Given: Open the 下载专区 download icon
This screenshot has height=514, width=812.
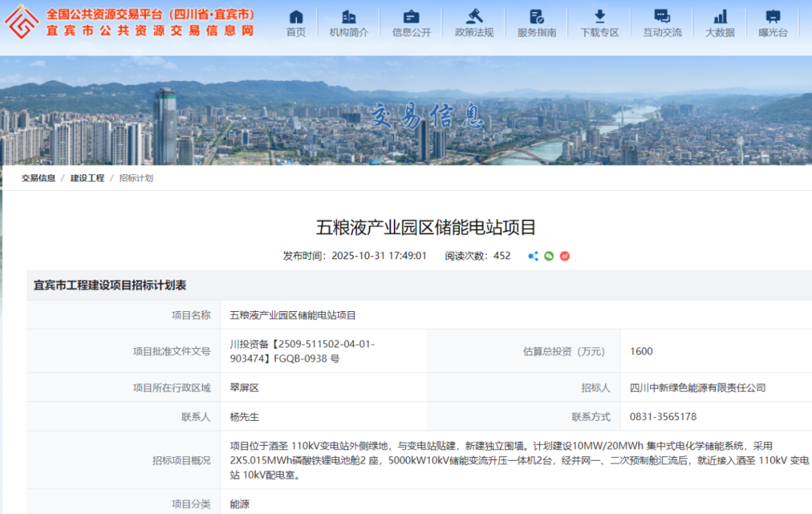Looking at the screenshot, I should 599,17.
